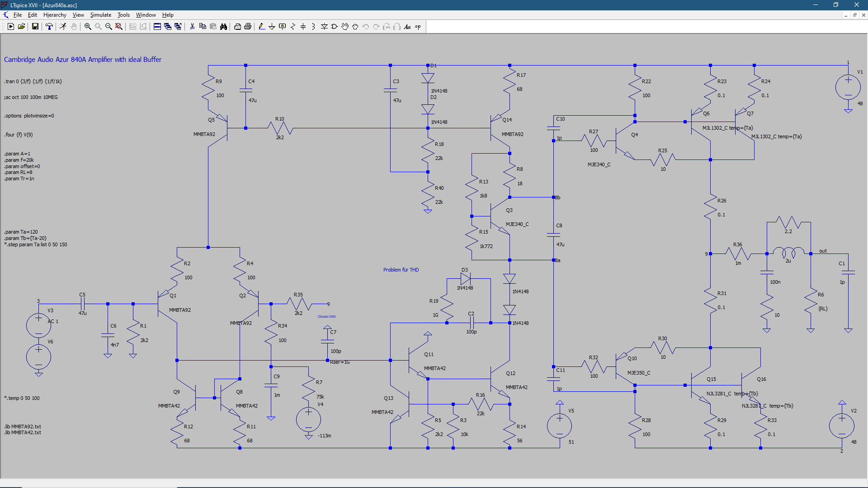Click the '1k772' value of R15
Viewport: 868px width, 488px height.
[486, 246]
